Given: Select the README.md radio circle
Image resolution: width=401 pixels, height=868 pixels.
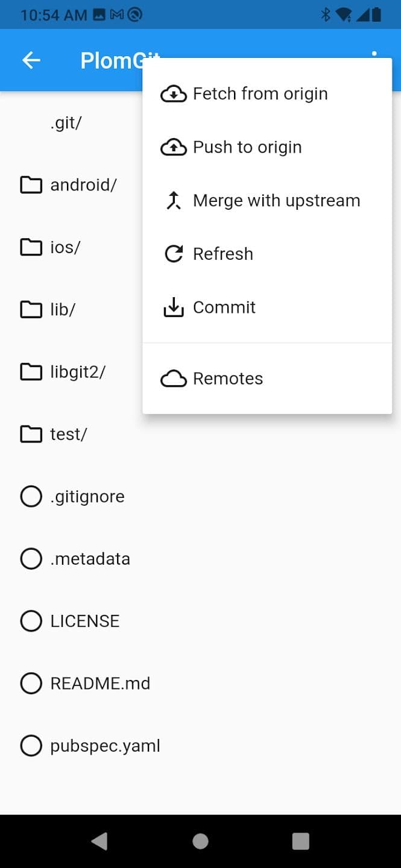Looking at the screenshot, I should pyautogui.click(x=31, y=683).
